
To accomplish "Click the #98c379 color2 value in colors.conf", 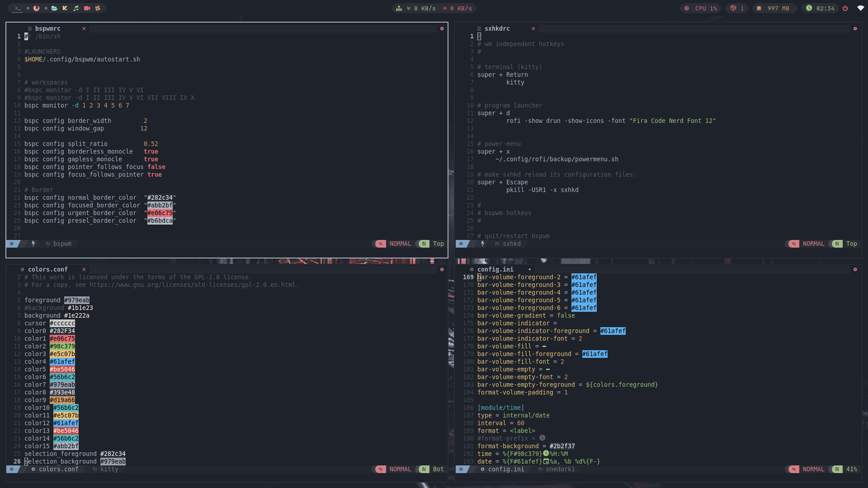I will [x=62, y=346].
